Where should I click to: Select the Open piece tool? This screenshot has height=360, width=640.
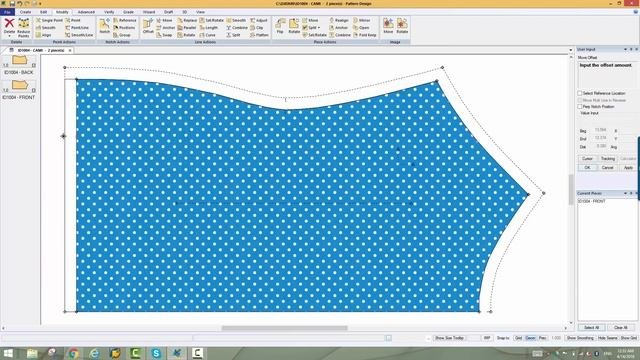pos(361,27)
